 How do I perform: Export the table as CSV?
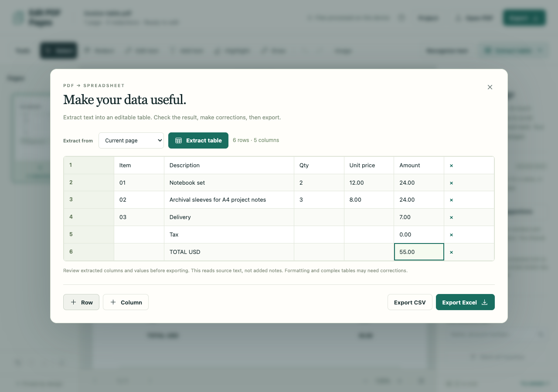pyautogui.click(x=410, y=302)
